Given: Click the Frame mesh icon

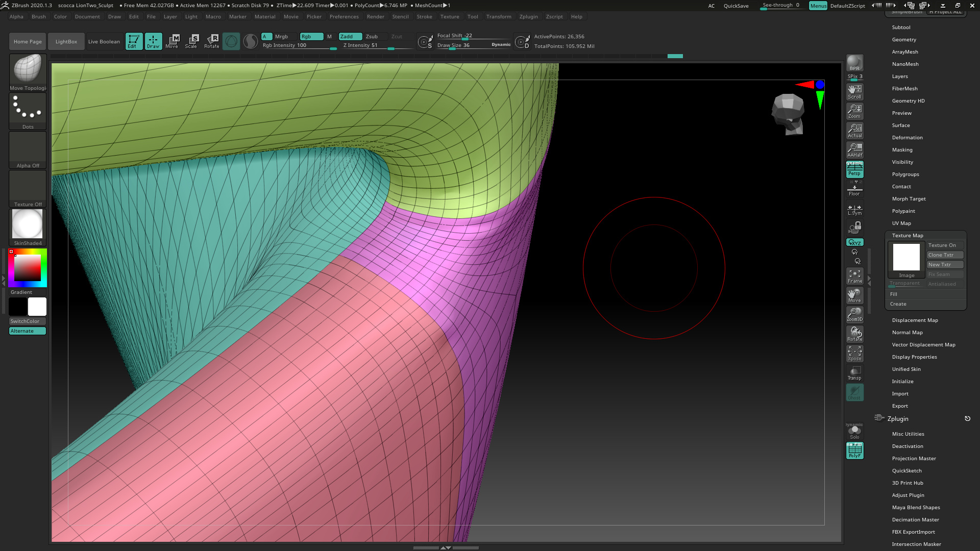Looking at the screenshot, I should click(x=854, y=276).
